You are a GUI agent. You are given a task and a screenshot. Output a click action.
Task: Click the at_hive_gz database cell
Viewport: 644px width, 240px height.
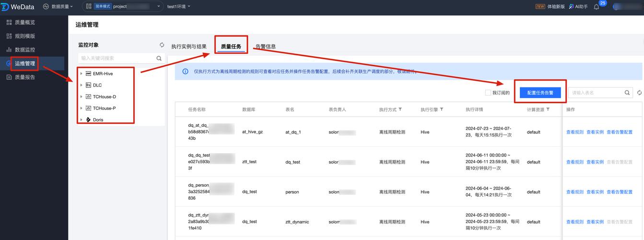tap(252, 132)
